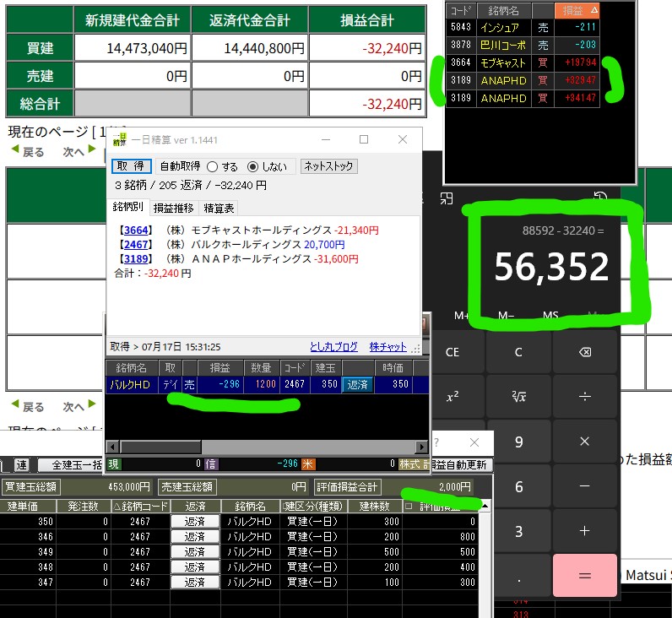
Task: Click 返済 button in バルクHD order row
Action: click(x=357, y=384)
